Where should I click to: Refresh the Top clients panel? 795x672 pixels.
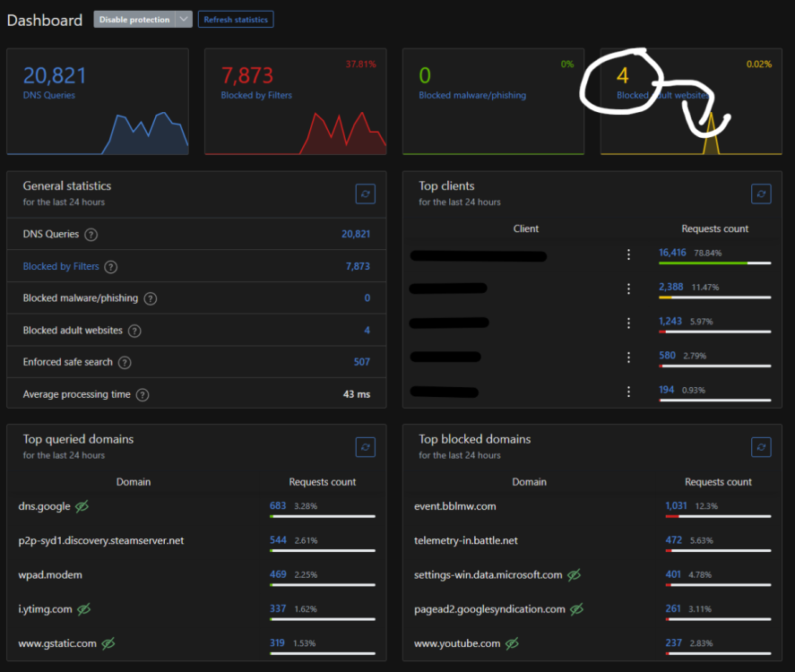tap(761, 194)
